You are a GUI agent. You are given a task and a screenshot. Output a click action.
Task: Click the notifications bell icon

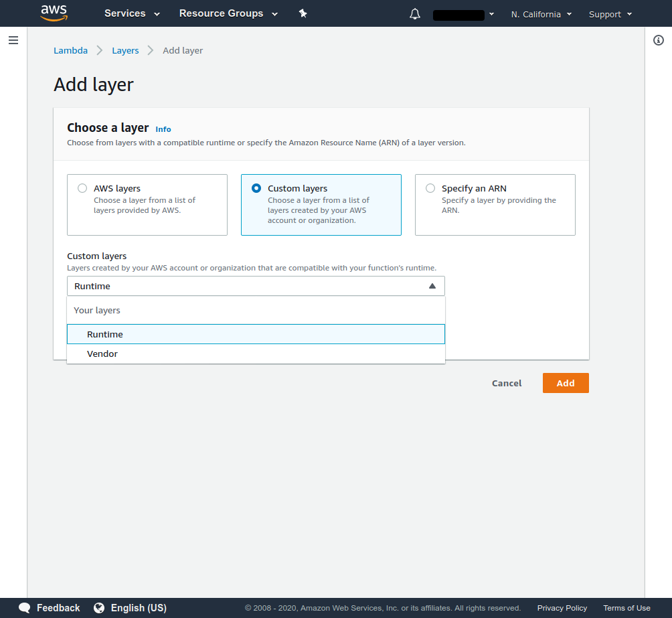415,14
